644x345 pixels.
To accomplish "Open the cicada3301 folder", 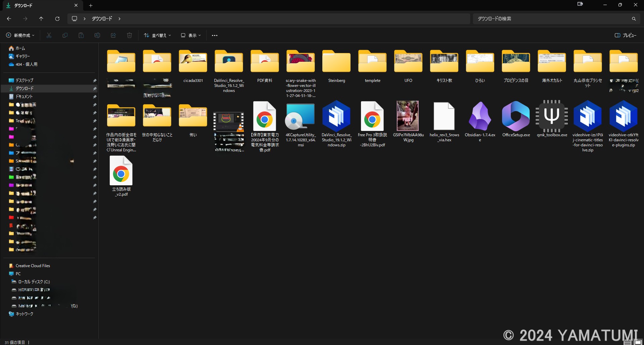I will pyautogui.click(x=193, y=62).
